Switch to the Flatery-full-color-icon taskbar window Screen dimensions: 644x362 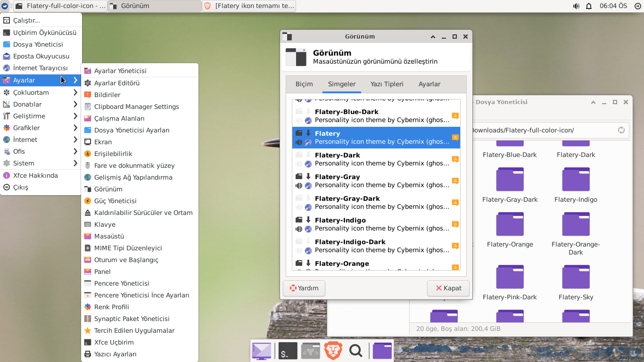60,6
